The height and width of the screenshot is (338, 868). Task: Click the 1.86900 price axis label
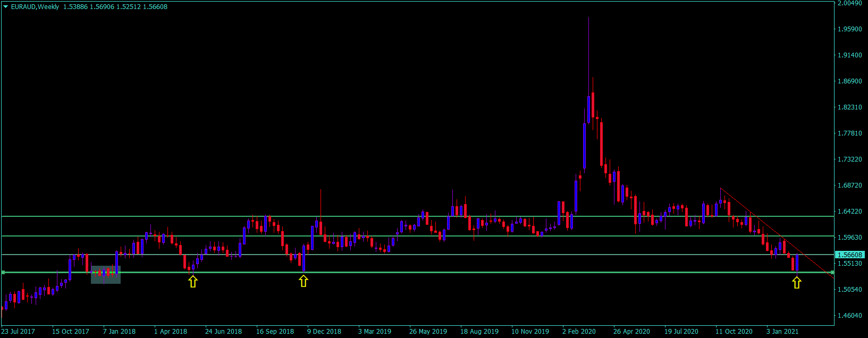(850, 81)
